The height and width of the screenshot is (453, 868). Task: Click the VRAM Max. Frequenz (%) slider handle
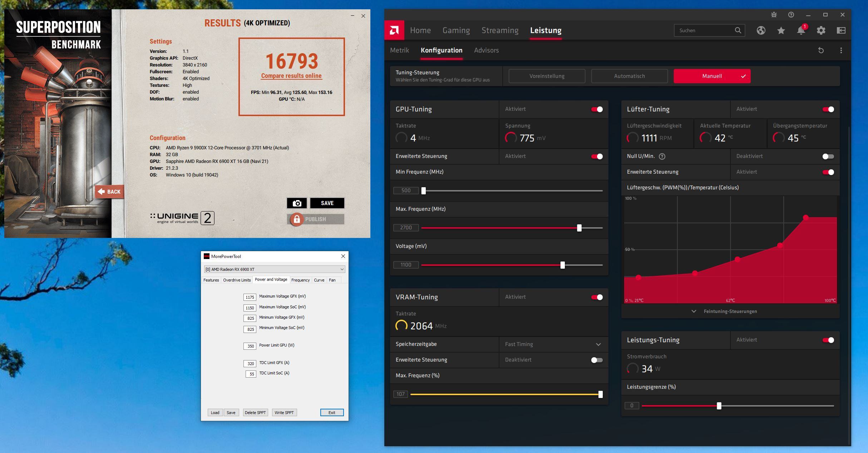601,394
